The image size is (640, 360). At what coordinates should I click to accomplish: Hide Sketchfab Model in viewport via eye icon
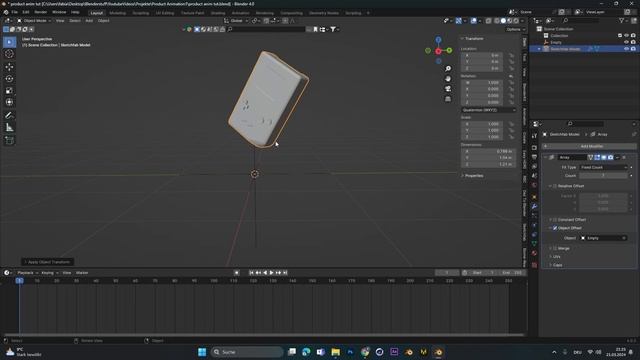[626, 49]
